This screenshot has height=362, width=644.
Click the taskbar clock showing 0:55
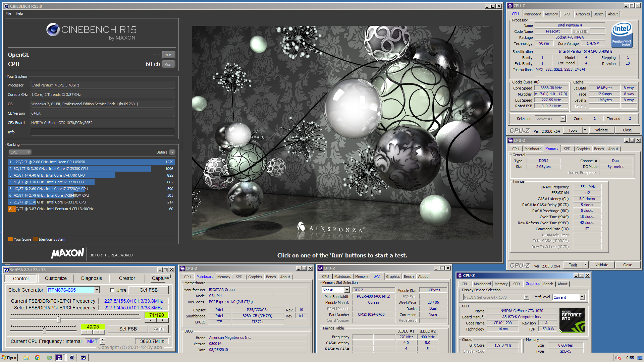tap(630, 358)
